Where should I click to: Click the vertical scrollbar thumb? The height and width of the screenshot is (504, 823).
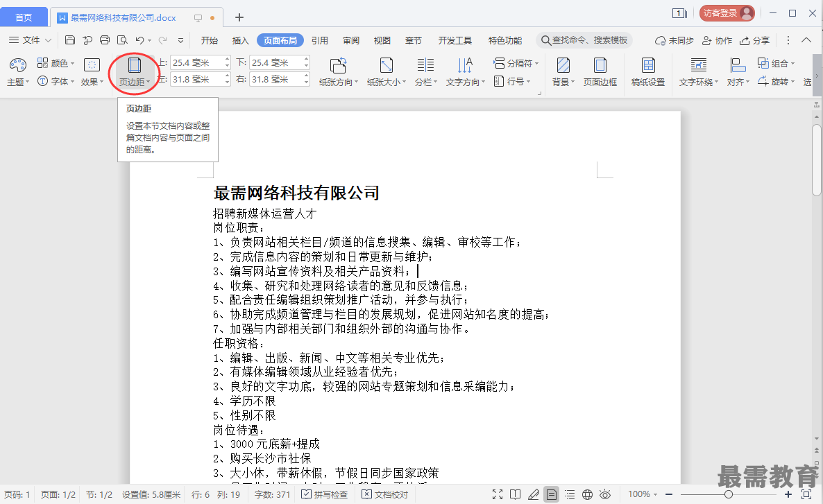point(816,160)
